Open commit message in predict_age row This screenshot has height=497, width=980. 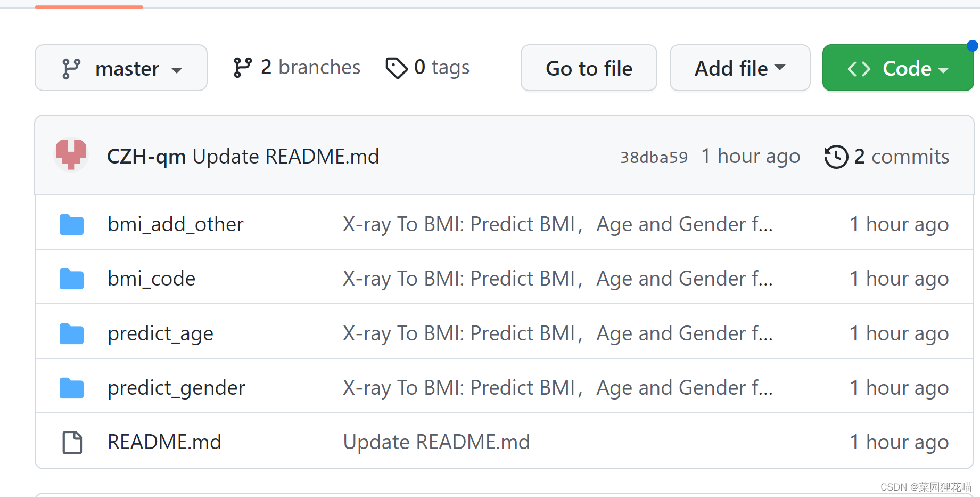click(x=558, y=333)
